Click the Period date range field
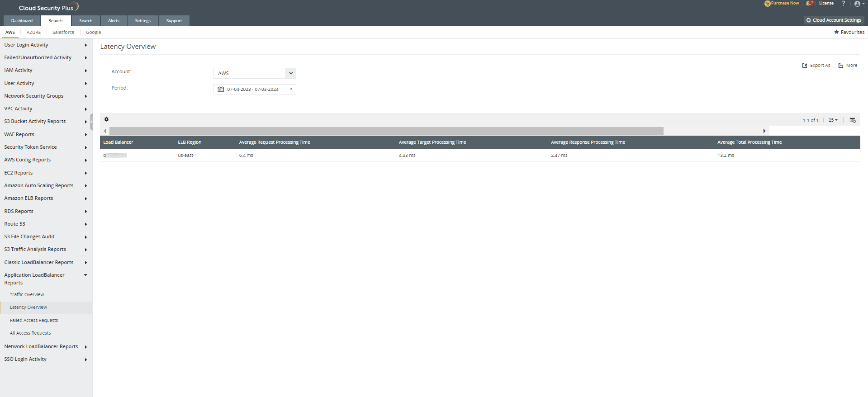 (255, 89)
